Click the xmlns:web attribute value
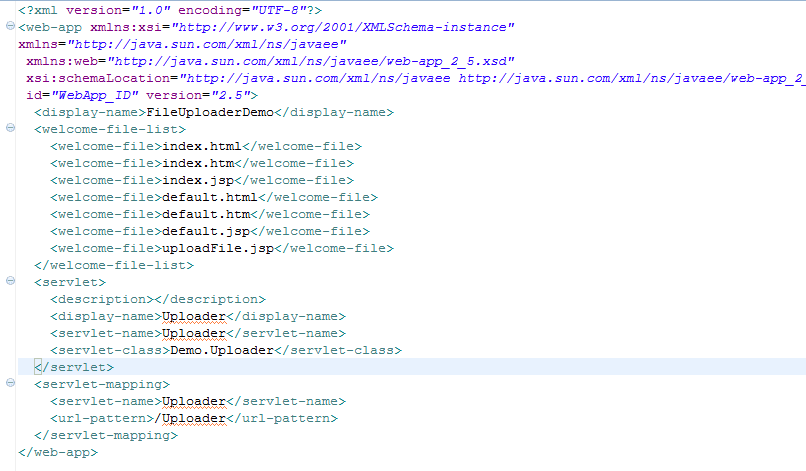The width and height of the screenshot is (806, 471). coord(311,61)
